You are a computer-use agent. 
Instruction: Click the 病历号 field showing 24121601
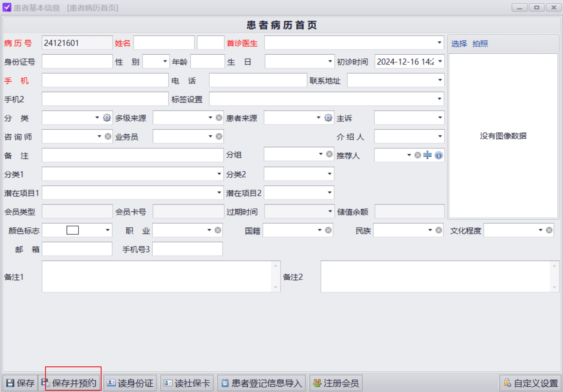click(77, 43)
